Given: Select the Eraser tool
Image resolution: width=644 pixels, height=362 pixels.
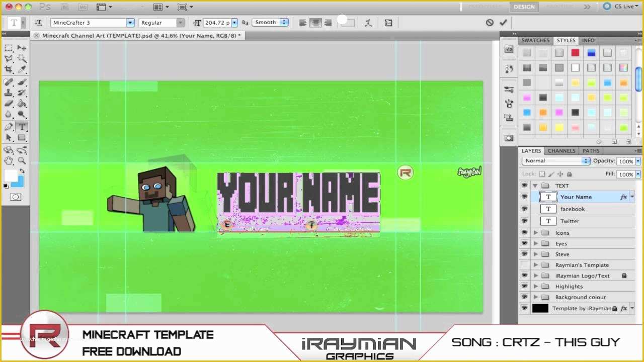Looking at the screenshot, I should (x=9, y=104).
